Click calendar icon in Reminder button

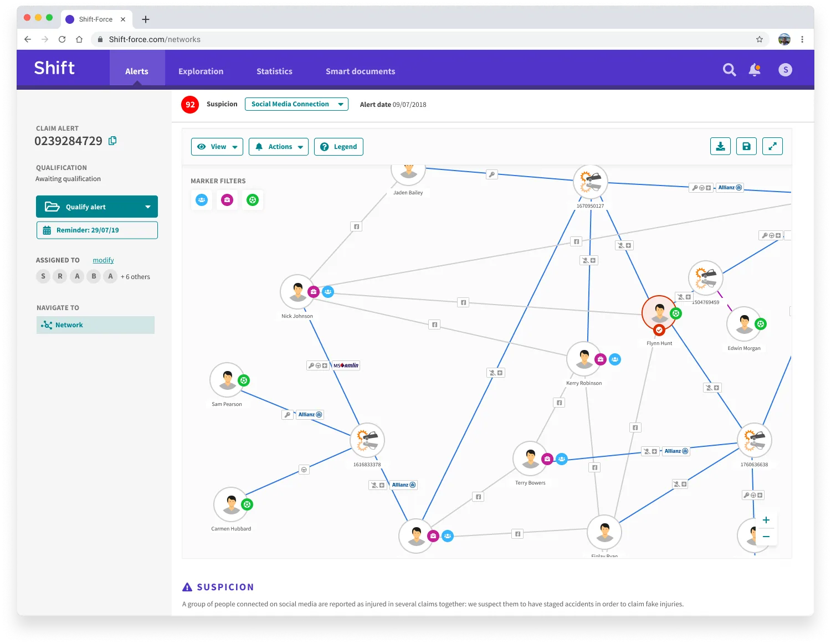pyautogui.click(x=47, y=230)
